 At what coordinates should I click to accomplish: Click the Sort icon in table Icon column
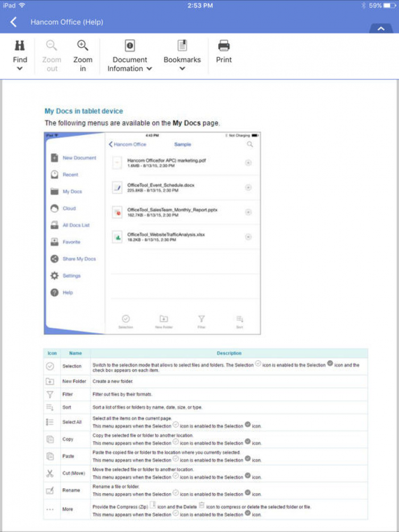click(x=50, y=407)
